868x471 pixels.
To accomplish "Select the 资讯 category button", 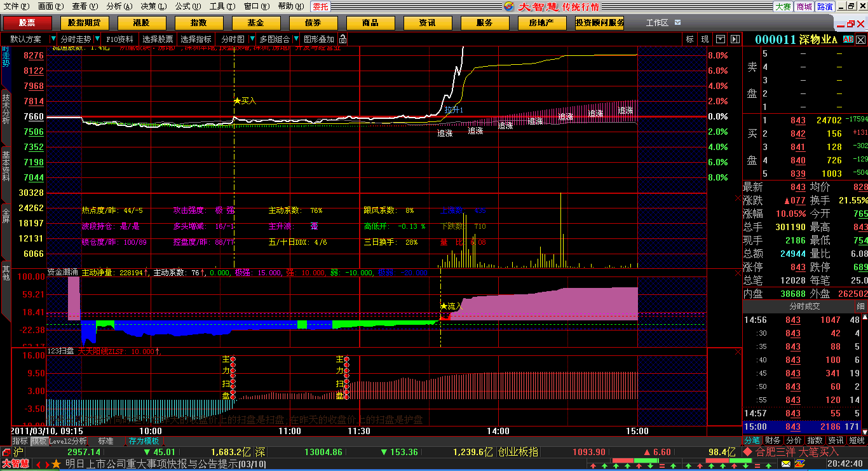I will (x=428, y=23).
